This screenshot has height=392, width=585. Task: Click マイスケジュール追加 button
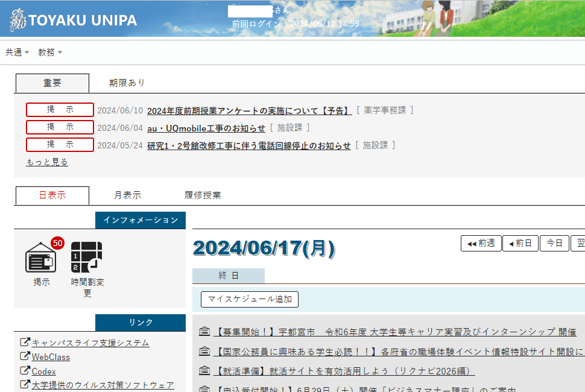(250, 300)
